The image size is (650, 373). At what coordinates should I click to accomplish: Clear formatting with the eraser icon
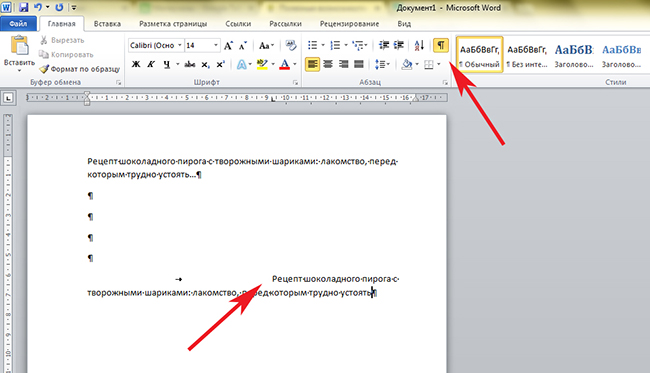(x=291, y=45)
